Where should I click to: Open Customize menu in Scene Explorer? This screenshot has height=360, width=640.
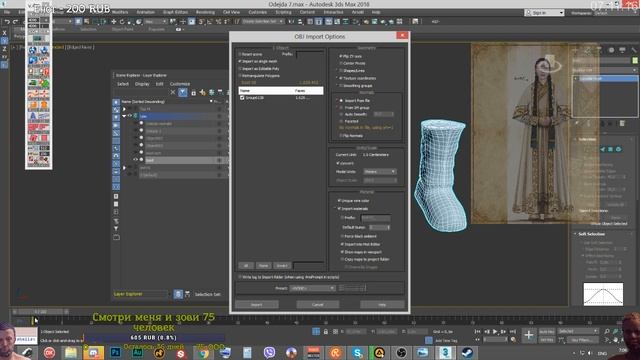[x=180, y=84]
